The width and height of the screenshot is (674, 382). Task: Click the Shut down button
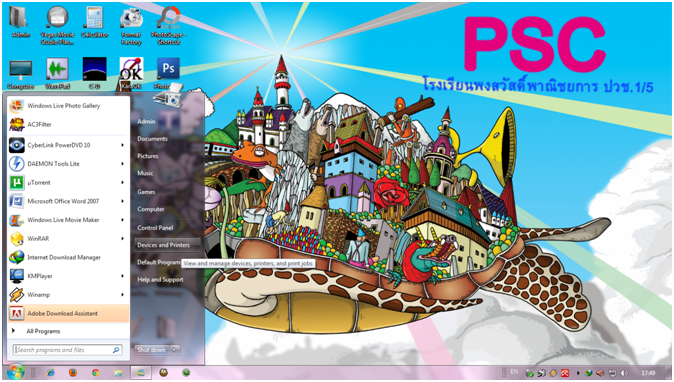click(x=152, y=350)
